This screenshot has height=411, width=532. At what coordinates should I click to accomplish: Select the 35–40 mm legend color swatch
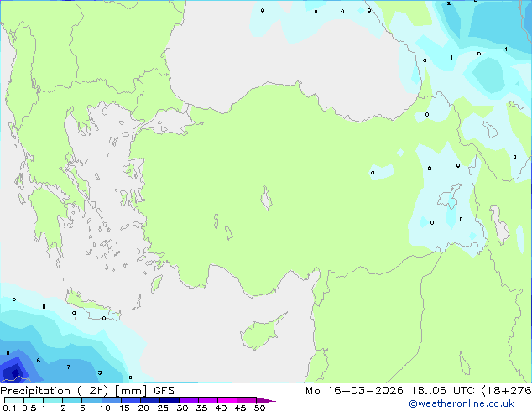pos(207,400)
